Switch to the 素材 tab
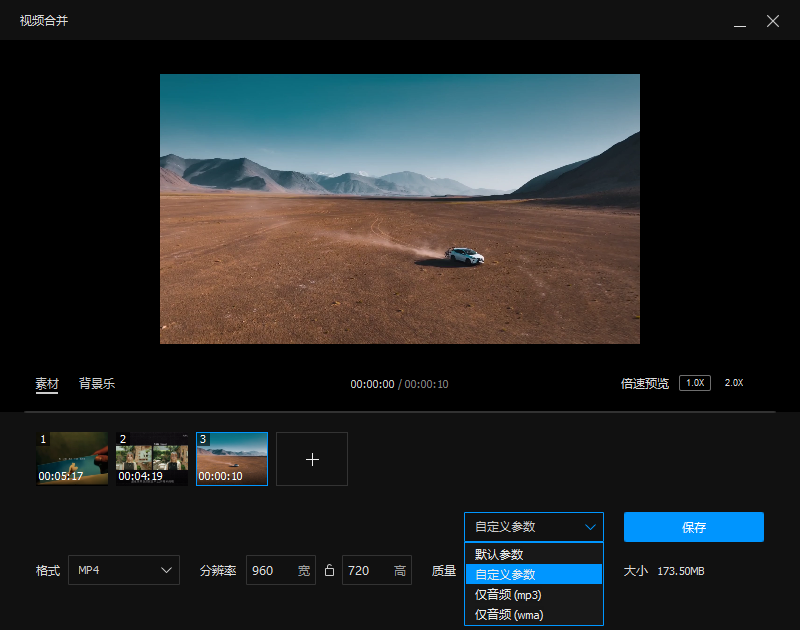800x630 pixels. [47, 383]
